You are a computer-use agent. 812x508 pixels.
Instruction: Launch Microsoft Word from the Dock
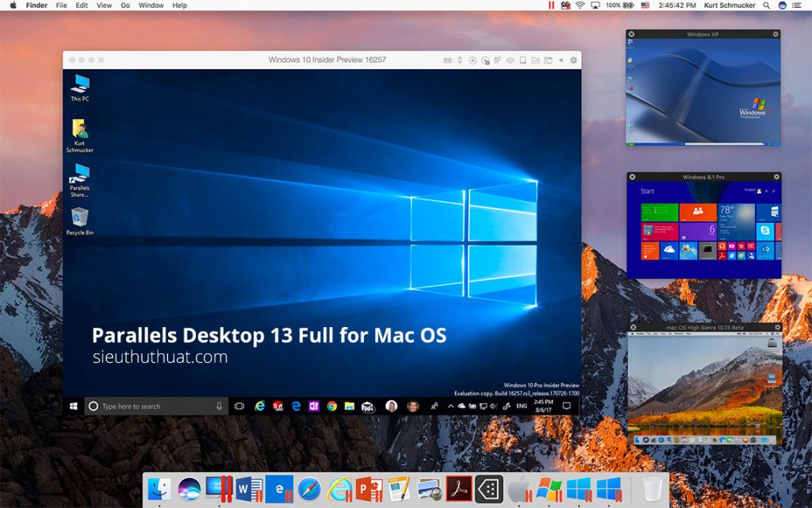(249, 489)
